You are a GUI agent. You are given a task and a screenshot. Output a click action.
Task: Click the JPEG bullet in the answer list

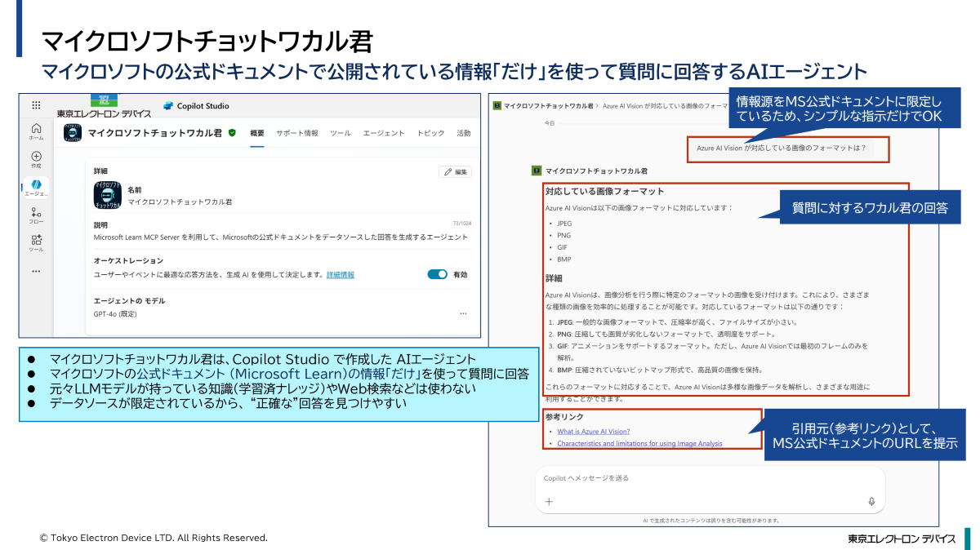click(x=564, y=222)
